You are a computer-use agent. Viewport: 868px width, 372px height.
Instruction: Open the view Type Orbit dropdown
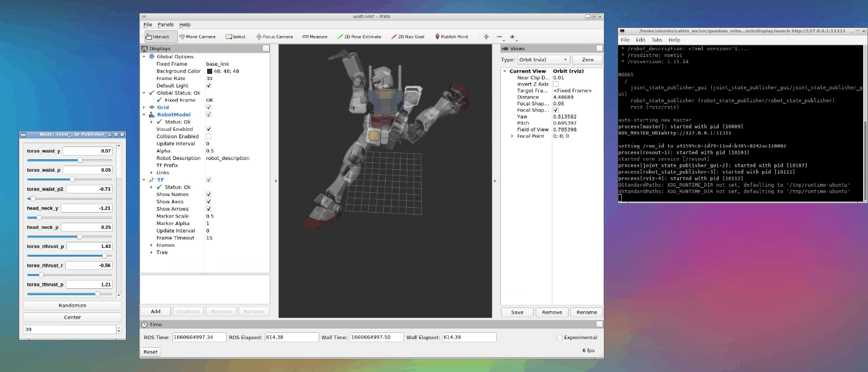544,60
